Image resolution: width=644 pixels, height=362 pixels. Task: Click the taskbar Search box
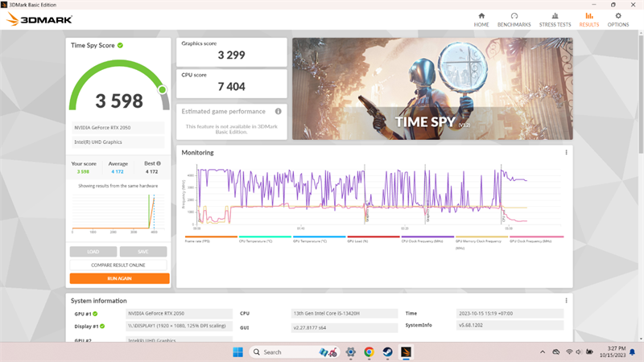click(x=294, y=352)
